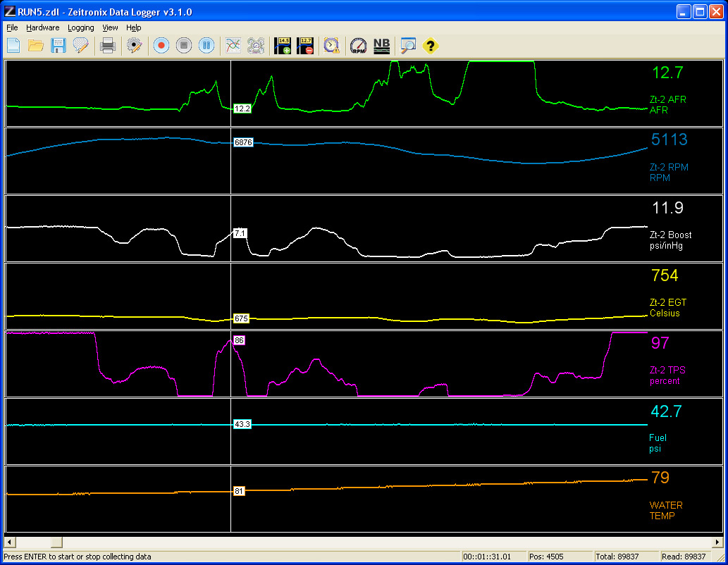Click the RPM gauge icon
728x565 pixels.
pyautogui.click(x=359, y=46)
